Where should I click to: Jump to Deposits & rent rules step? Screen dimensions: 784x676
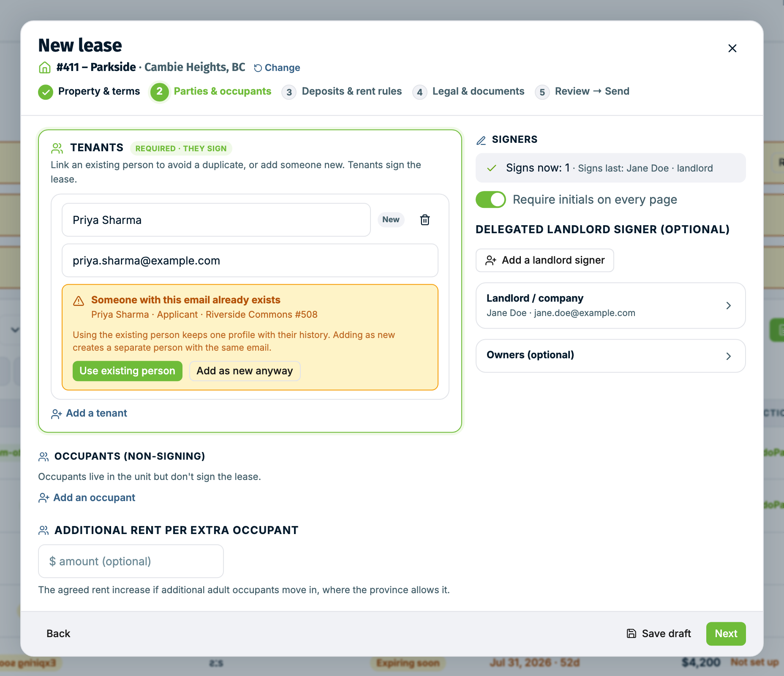click(x=342, y=92)
